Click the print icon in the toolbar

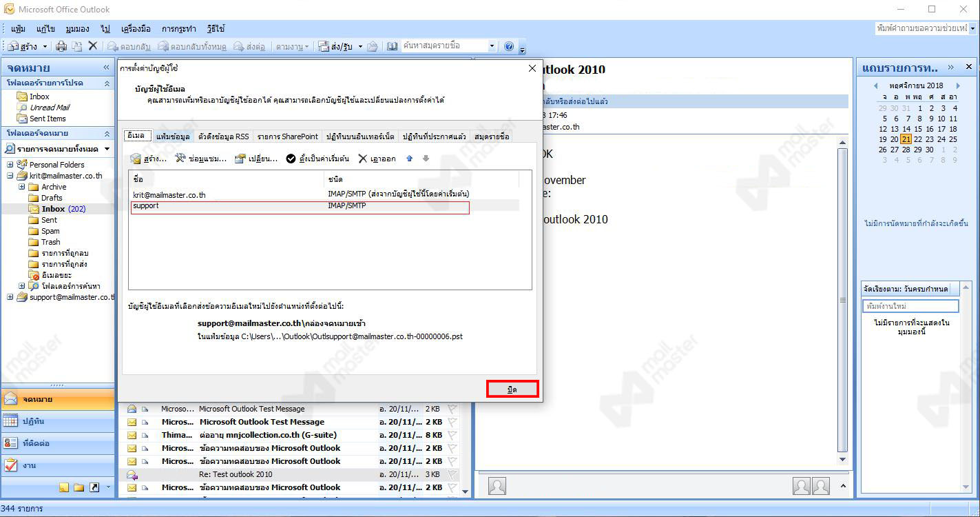61,46
